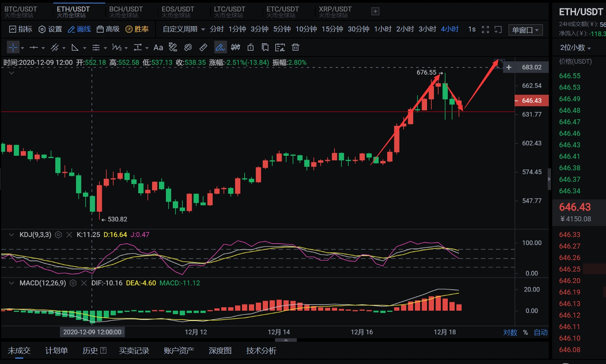Switch to the BCH/USDT tab

126,12
